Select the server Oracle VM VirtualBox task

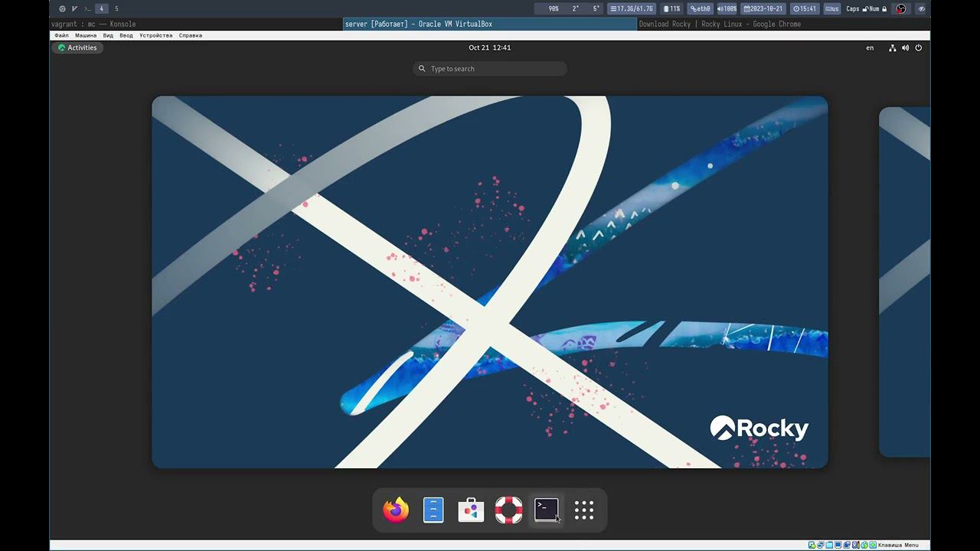(490, 24)
